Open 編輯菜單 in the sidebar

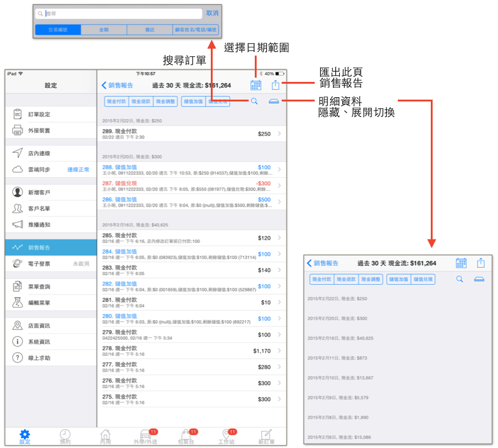point(51,303)
